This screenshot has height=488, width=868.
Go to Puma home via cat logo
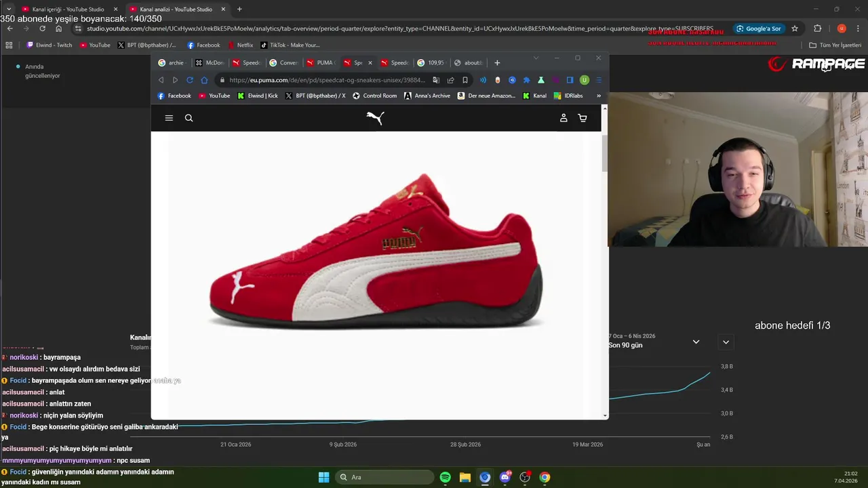coord(376,118)
